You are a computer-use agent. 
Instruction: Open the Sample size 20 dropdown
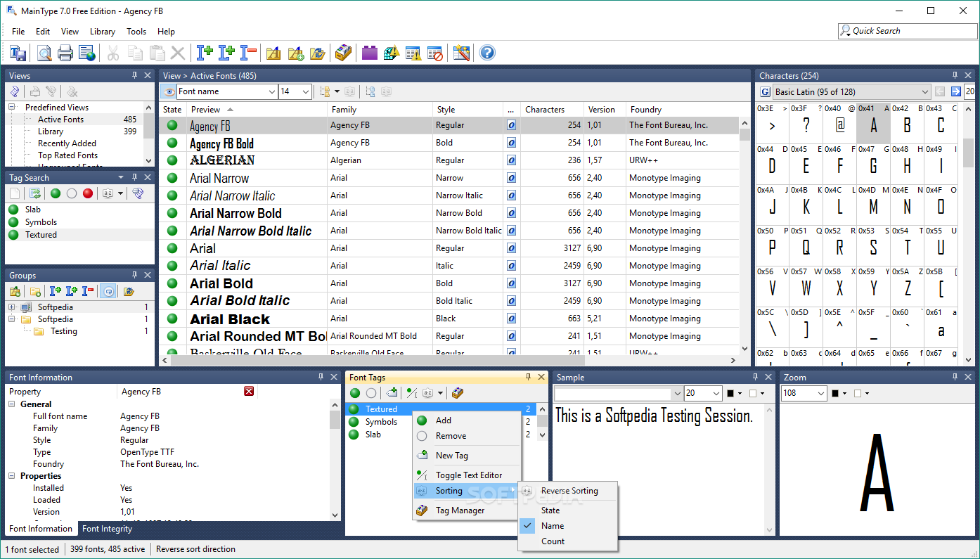(716, 394)
